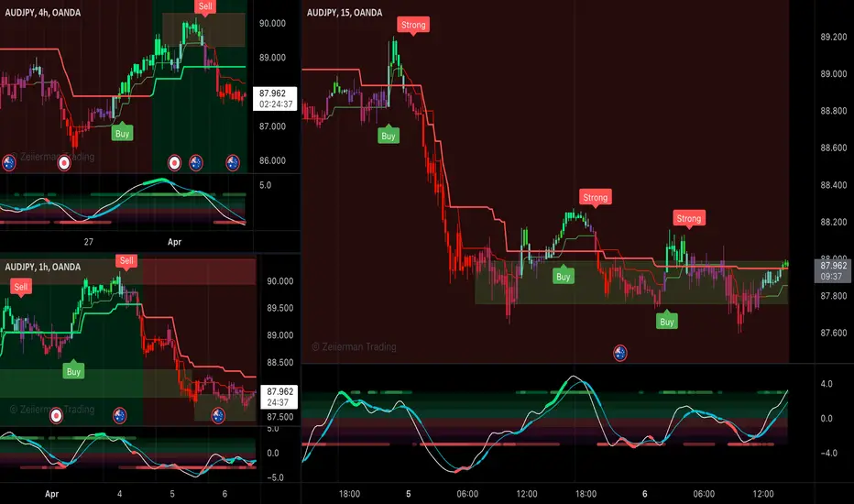This screenshot has height=504, width=854.
Task: Click the 87.962 countdown price label on 4h chart
Action: (x=275, y=99)
